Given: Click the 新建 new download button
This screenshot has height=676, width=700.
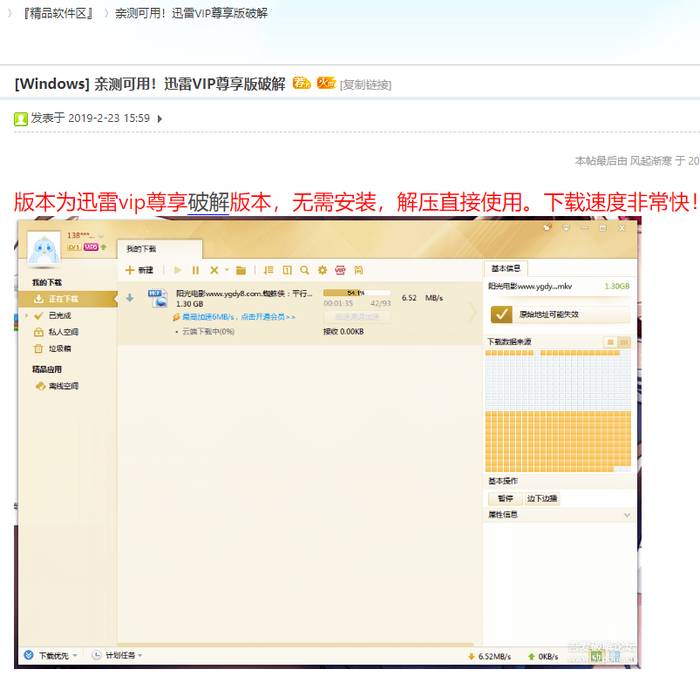Looking at the screenshot, I should pos(140,270).
